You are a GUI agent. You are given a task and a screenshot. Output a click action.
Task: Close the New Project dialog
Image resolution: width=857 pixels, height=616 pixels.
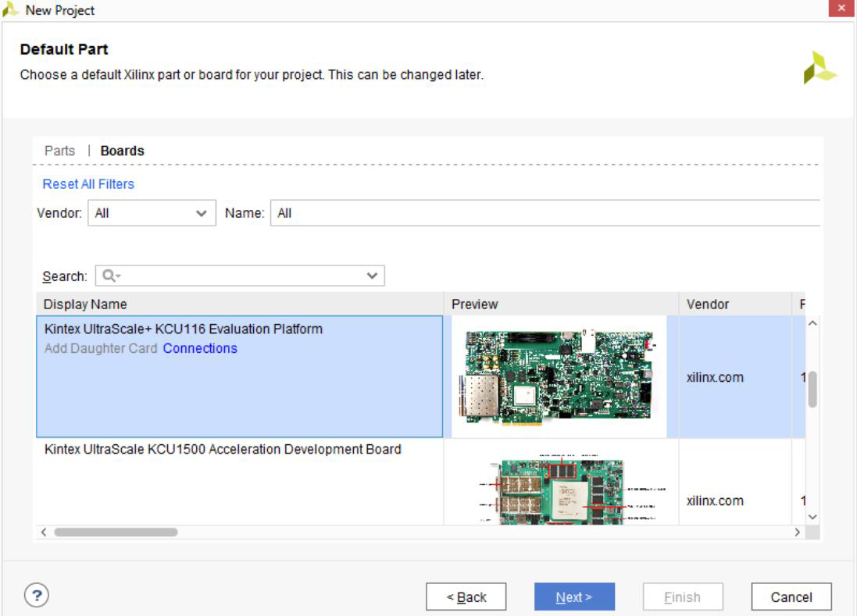coord(841,9)
